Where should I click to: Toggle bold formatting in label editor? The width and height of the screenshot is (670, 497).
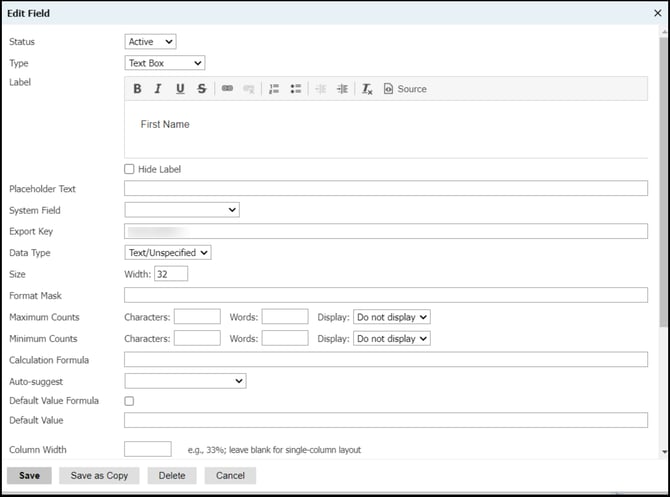click(138, 89)
